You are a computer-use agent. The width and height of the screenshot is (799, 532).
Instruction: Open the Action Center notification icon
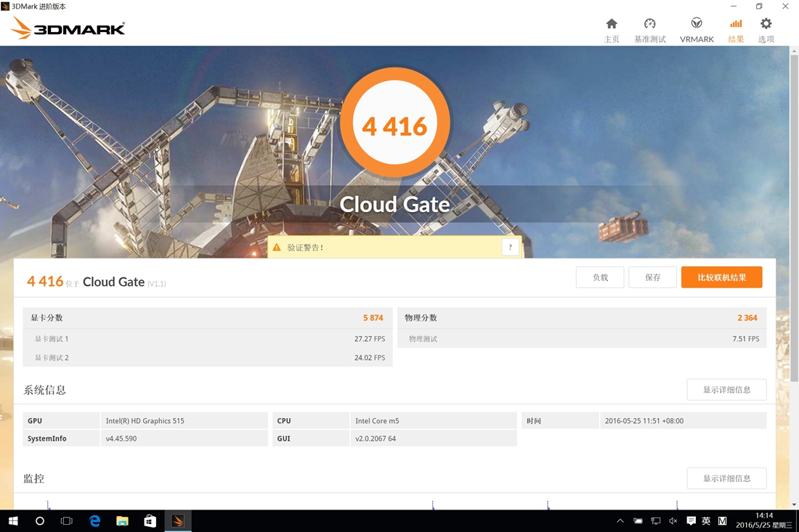[x=691, y=521]
